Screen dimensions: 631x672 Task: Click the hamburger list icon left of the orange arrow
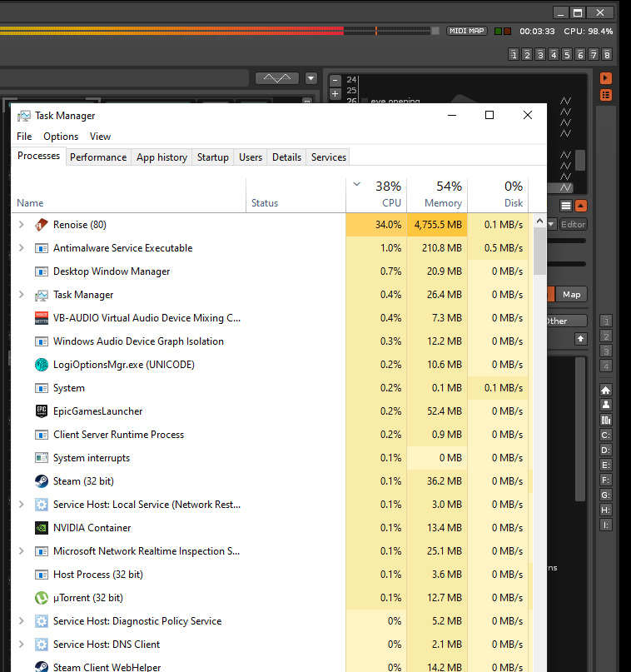coord(566,206)
